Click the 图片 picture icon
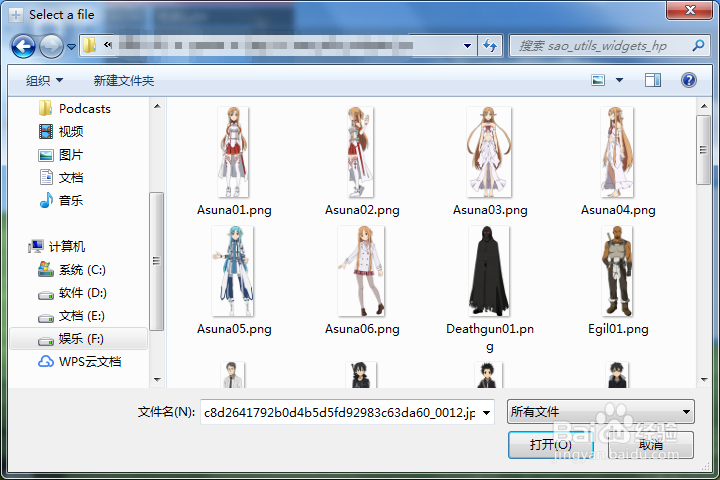 46,155
